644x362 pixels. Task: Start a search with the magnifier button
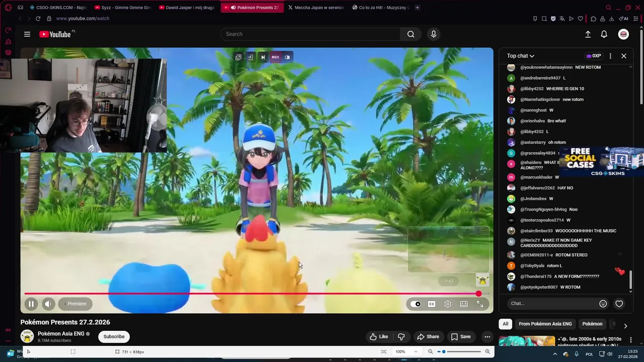(411, 34)
